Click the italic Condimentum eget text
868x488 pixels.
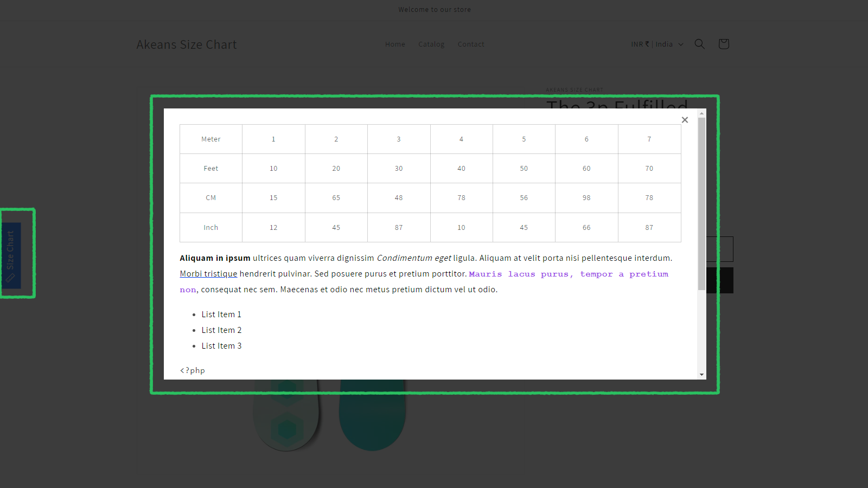(414, 258)
